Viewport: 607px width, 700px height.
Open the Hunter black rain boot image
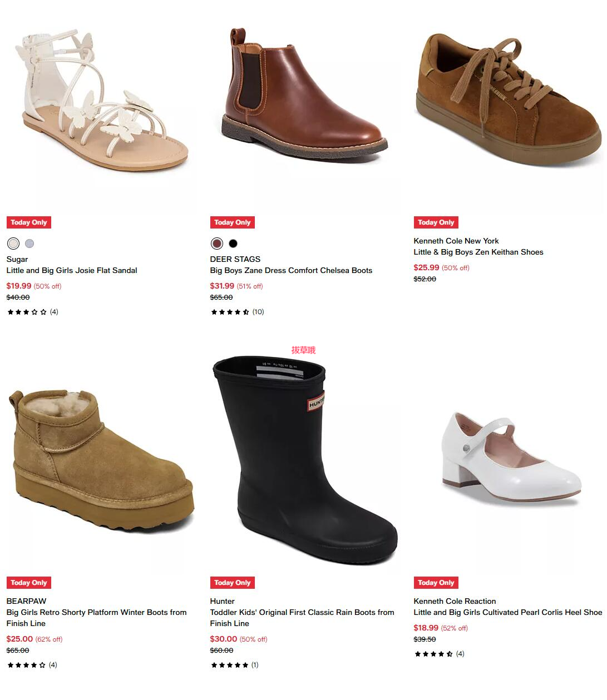(304, 461)
